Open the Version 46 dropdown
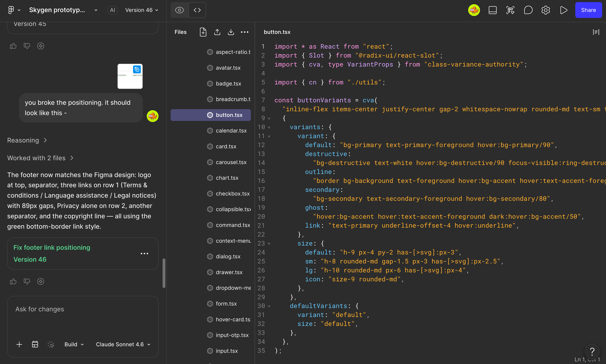 point(142,10)
